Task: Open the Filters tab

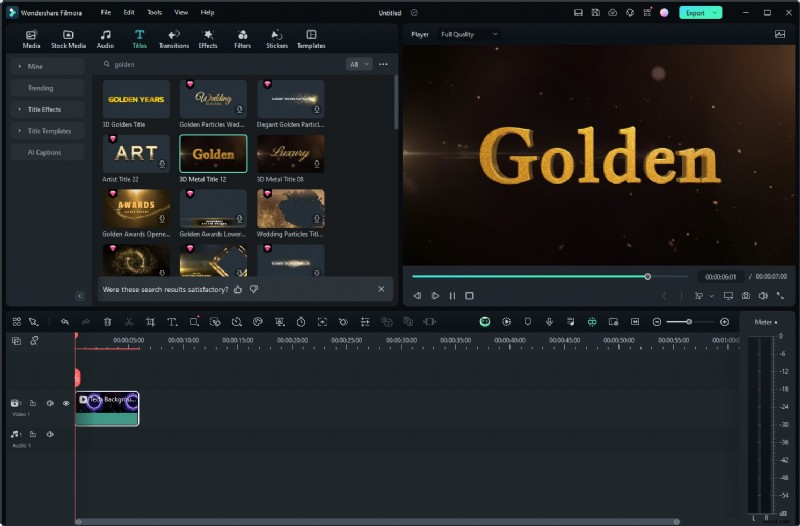Action: (x=242, y=39)
